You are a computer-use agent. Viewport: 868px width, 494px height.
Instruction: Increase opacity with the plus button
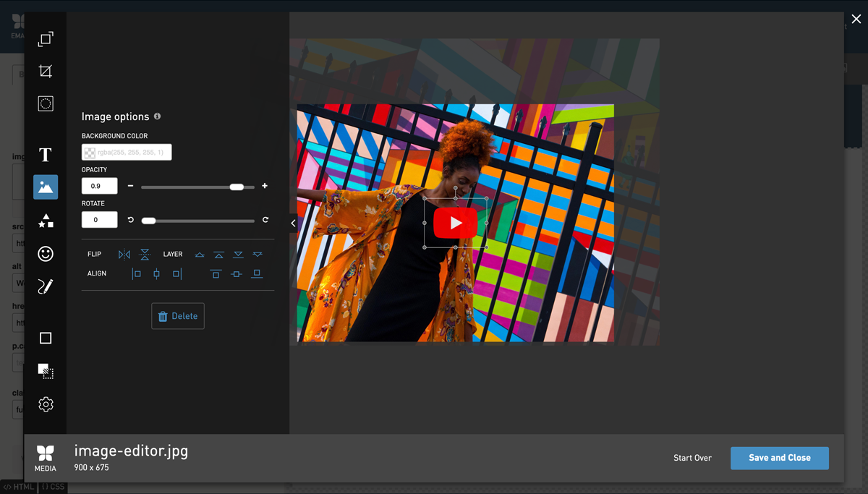pyautogui.click(x=265, y=186)
